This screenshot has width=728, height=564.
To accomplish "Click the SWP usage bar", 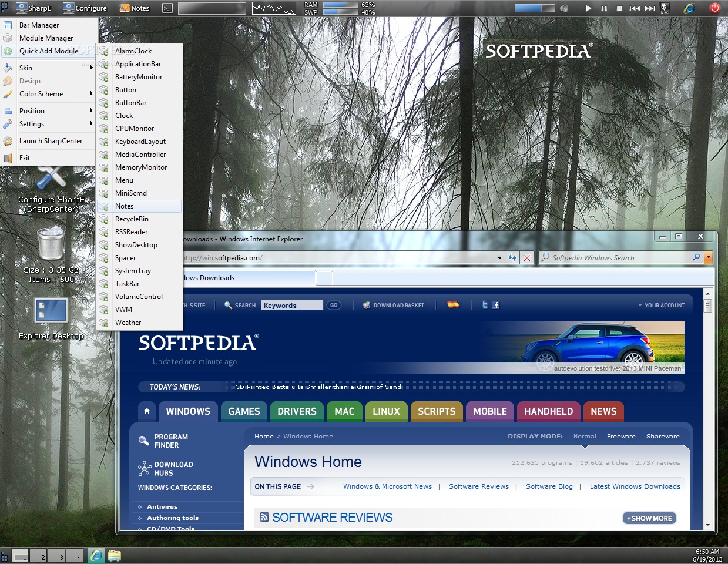I will coord(340,12).
